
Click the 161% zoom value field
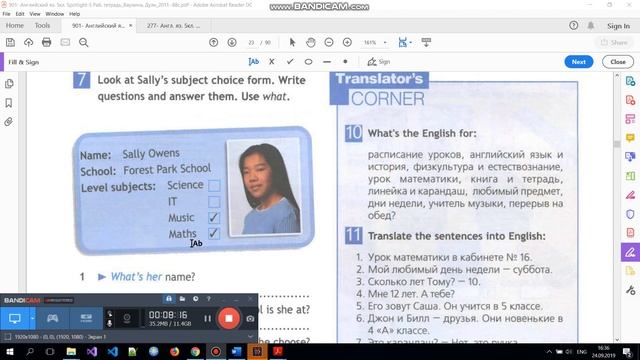pos(370,42)
